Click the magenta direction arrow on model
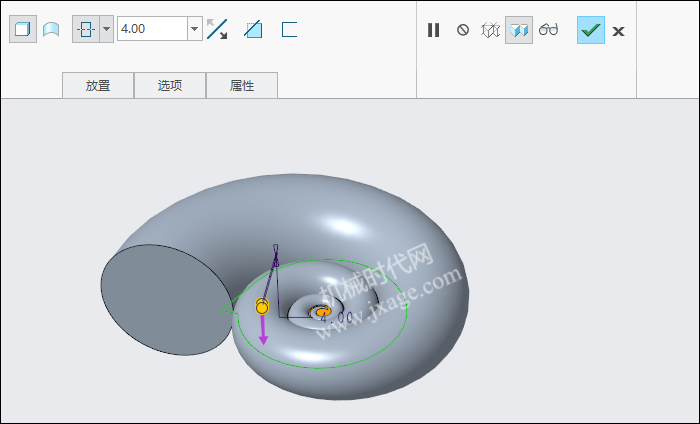Screen dimensions: 700x424 (x=263, y=330)
